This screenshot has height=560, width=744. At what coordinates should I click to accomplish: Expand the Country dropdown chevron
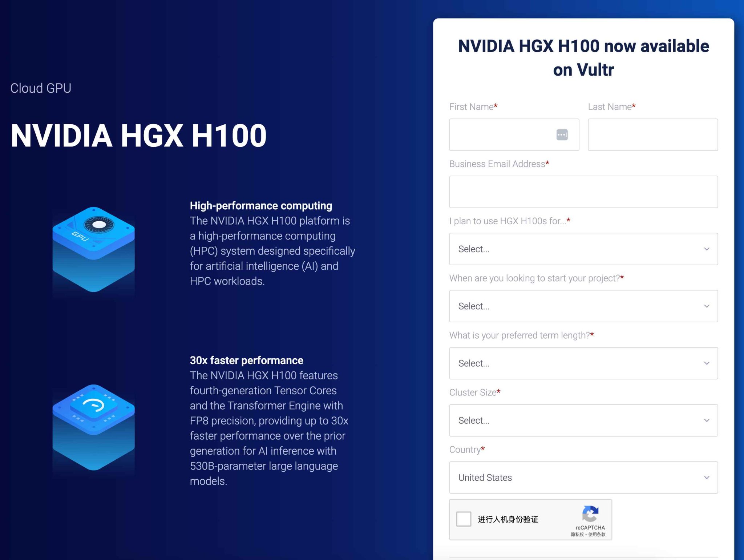706,478
